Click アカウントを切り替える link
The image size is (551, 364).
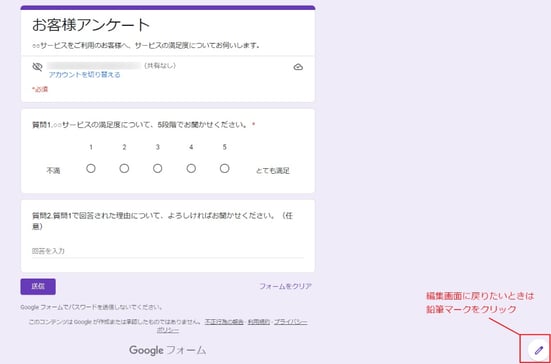tap(84, 74)
